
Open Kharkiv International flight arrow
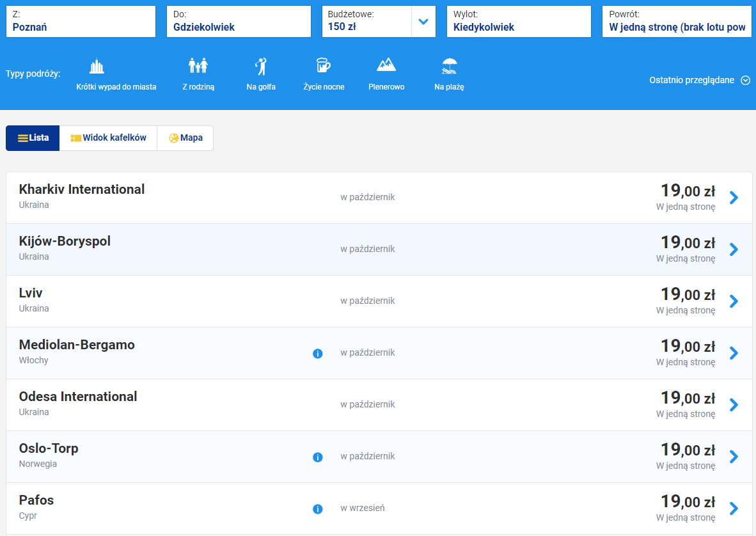point(734,198)
